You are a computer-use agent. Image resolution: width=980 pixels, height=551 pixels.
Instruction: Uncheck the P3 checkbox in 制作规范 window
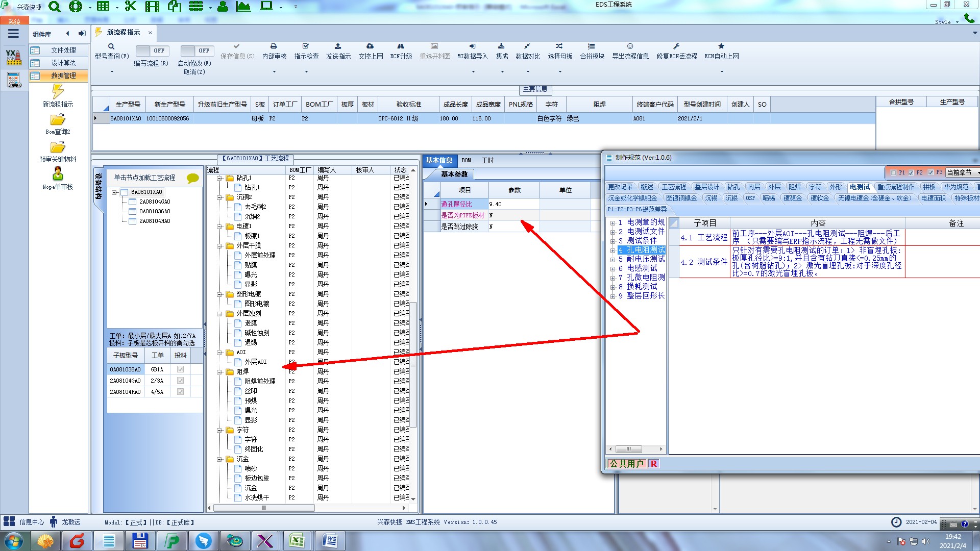tap(930, 172)
